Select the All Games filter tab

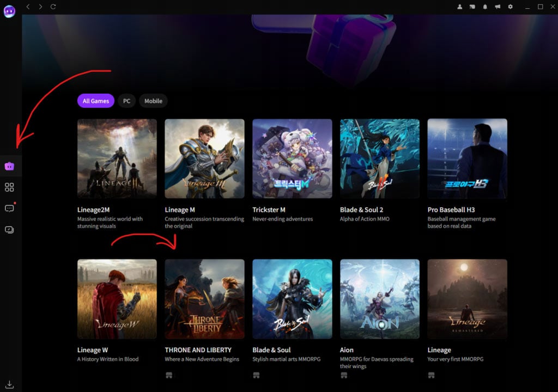[x=96, y=101]
